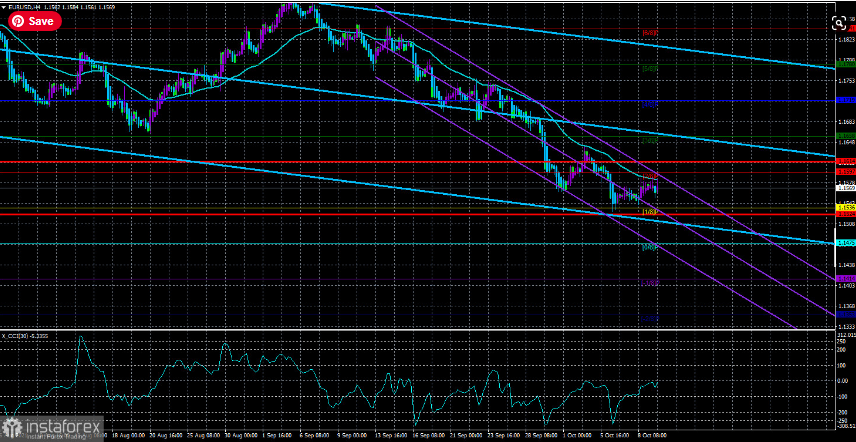Click the green 1.1780 price tag

[x=846, y=64]
